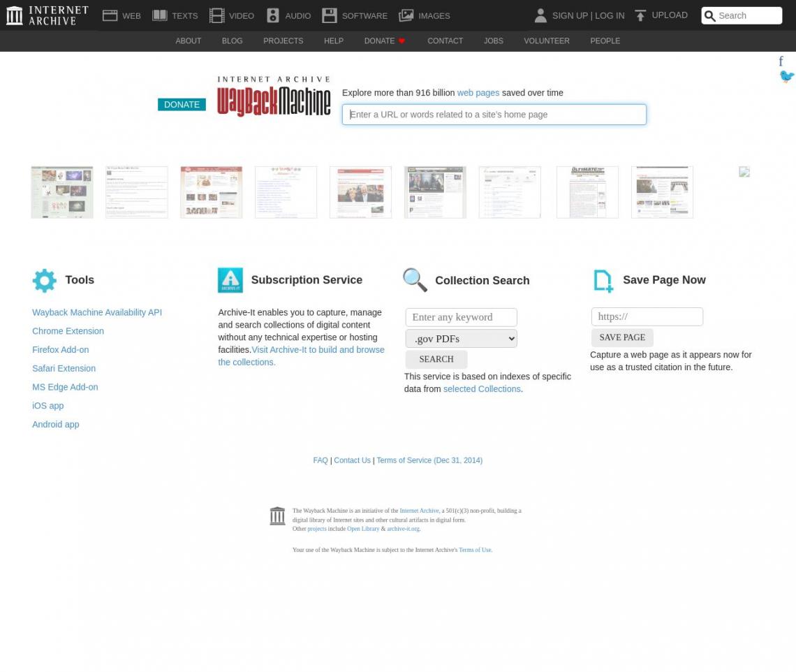Focus the Enter any keyword field
Screen dimensions: 796x672
point(461,317)
